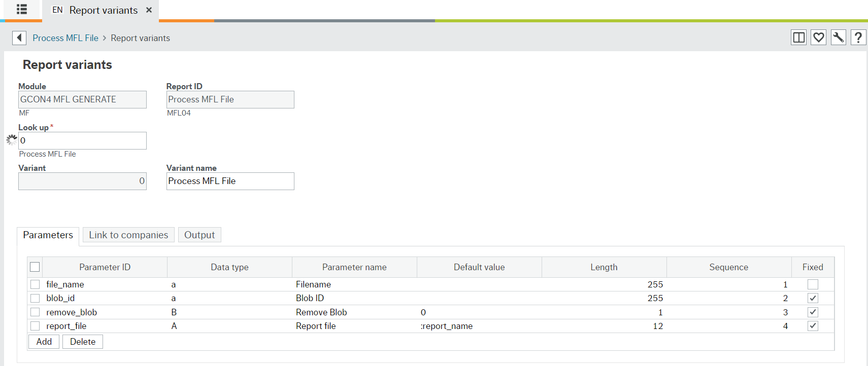Click the Delete button
Screen dimensions: 868x366
(83, 342)
